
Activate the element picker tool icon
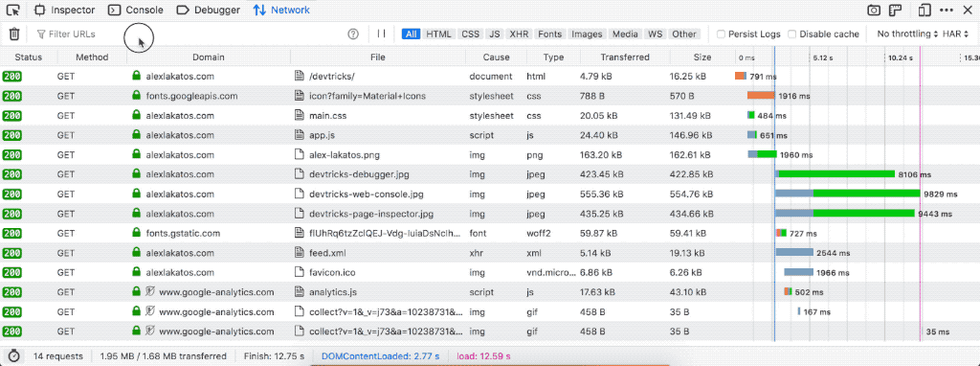[13, 10]
